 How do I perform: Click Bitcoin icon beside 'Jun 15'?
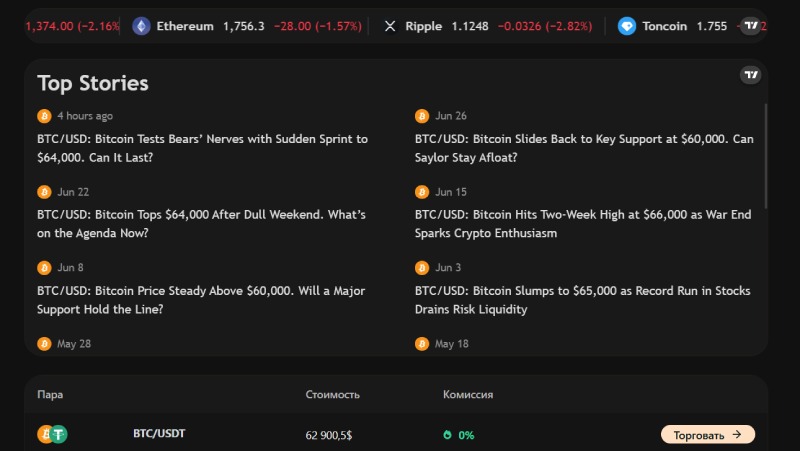(x=422, y=192)
